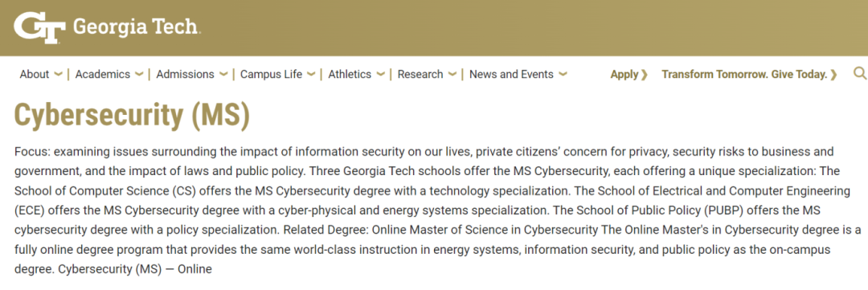Expand the chevron arrow beside Admissions

(223, 74)
